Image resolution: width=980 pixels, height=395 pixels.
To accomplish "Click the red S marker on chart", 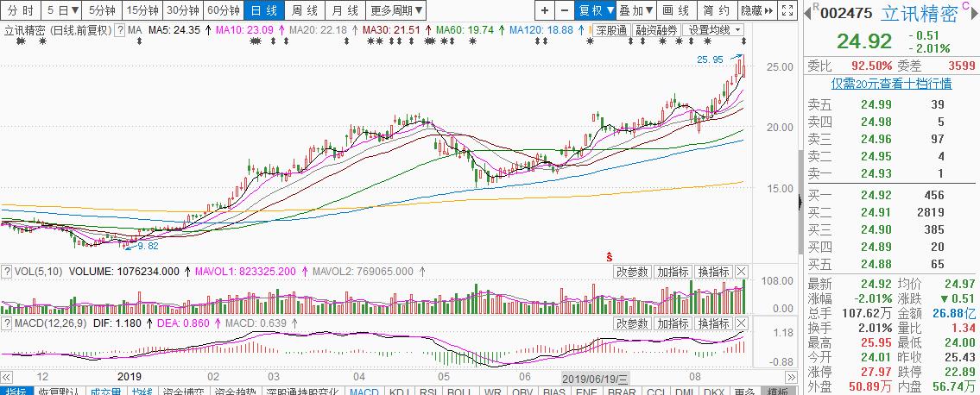I will pos(610,256).
